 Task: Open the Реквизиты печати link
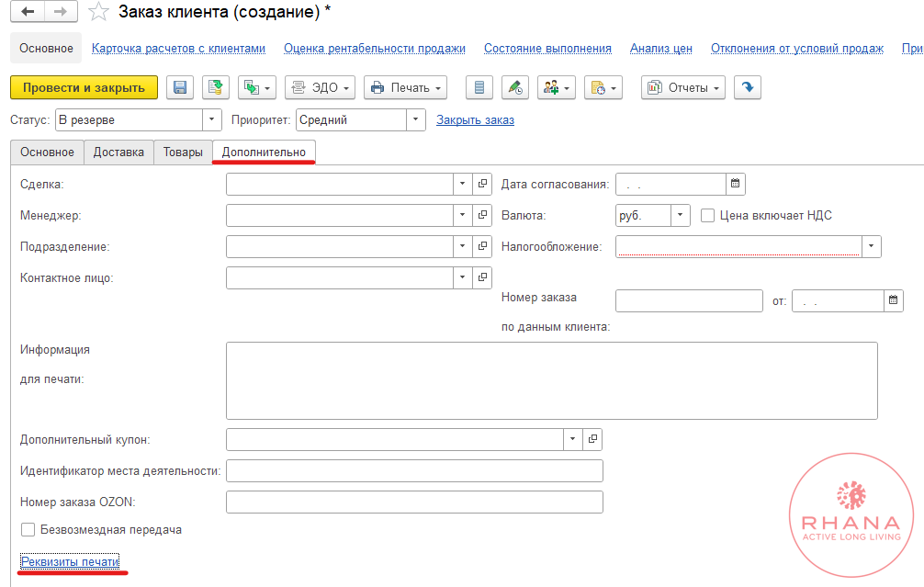coord(70,561)
